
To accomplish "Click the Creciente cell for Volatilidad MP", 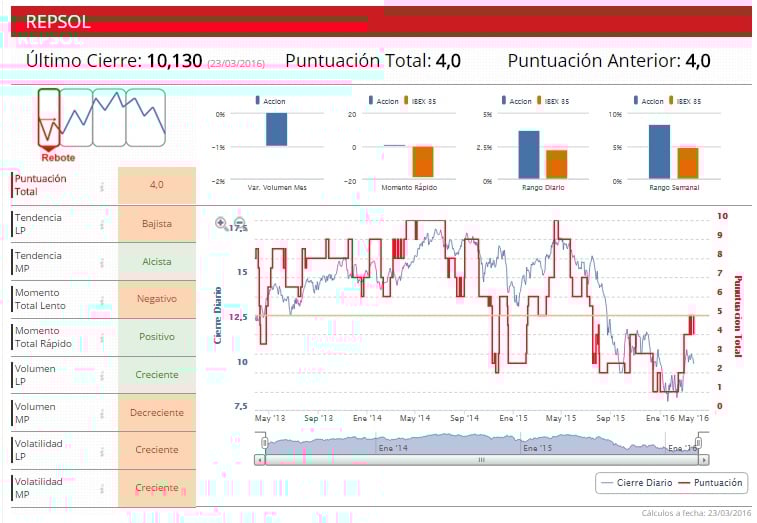I will coord(157,488).
